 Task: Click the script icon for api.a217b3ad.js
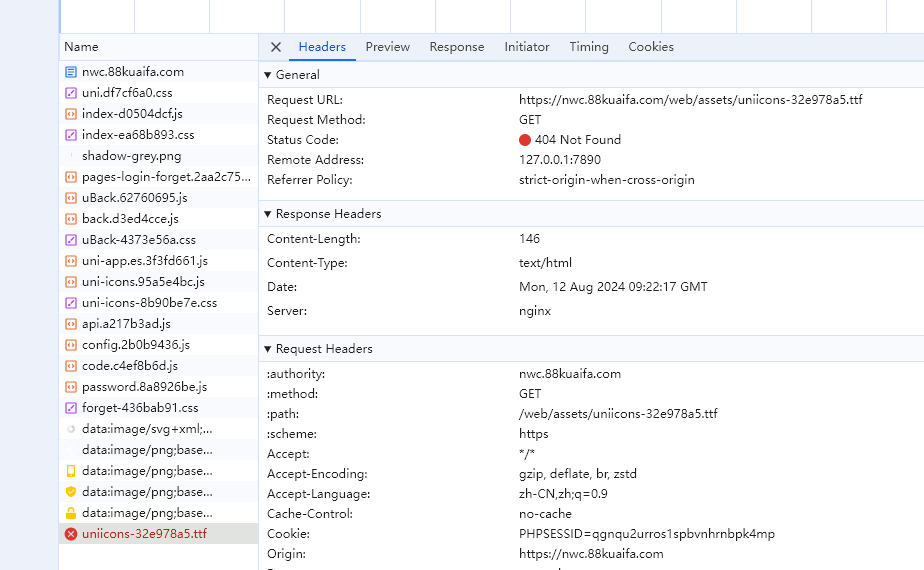pos(71,324)
